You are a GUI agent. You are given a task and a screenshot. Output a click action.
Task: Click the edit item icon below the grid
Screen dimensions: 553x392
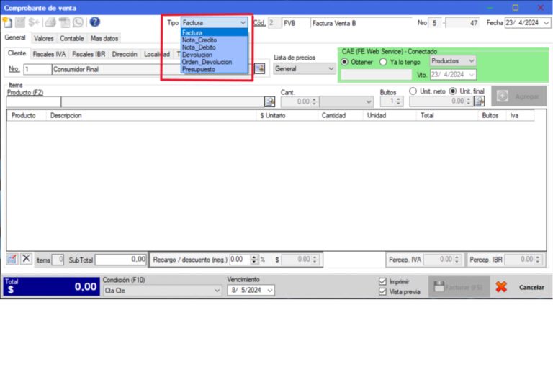point(12,259)
